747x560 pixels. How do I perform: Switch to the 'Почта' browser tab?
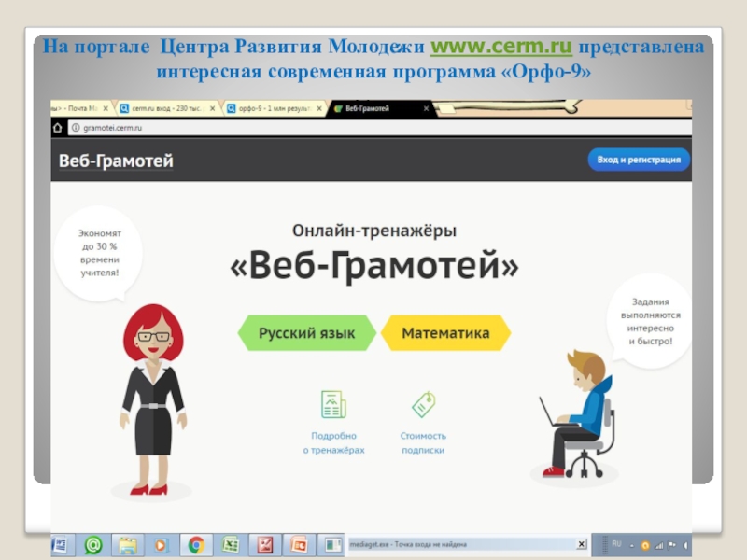(82, 108)
